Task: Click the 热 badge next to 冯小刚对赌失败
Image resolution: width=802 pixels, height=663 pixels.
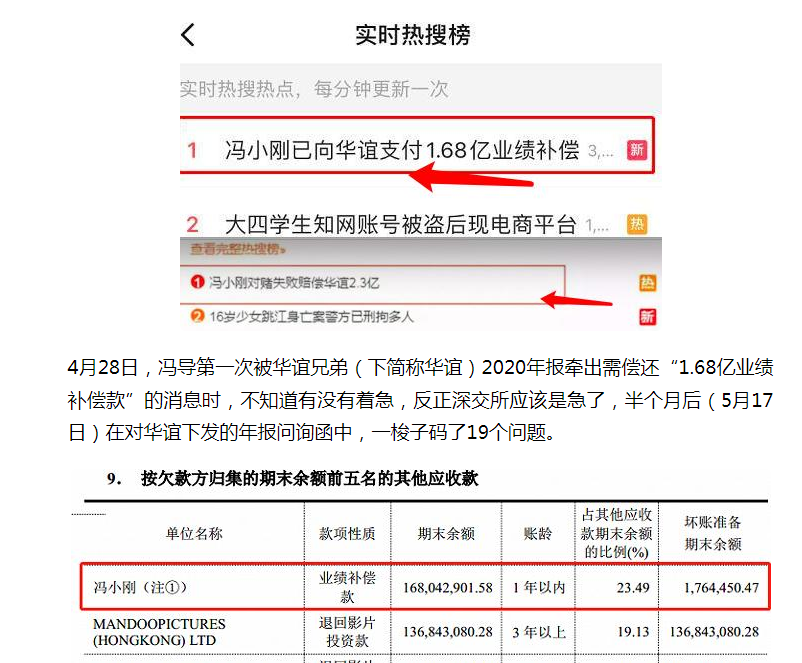Action: pos(648,283)
